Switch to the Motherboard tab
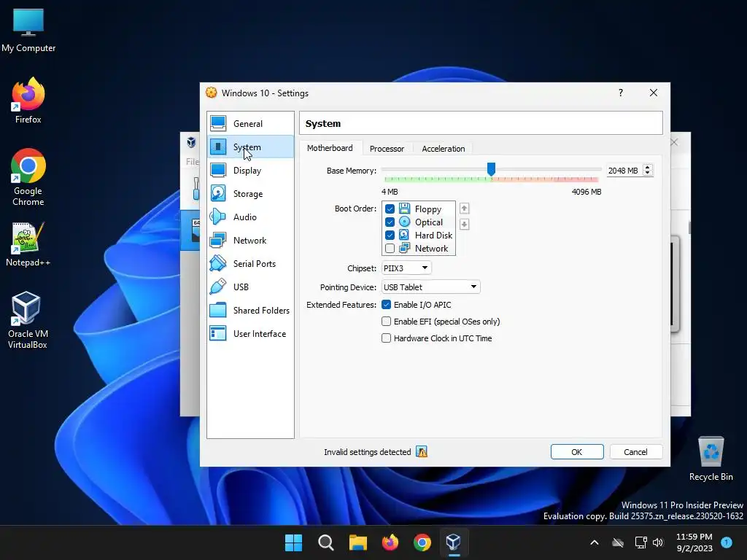Image resolution: width=747 pixels, height=560 pixels. 330,148
